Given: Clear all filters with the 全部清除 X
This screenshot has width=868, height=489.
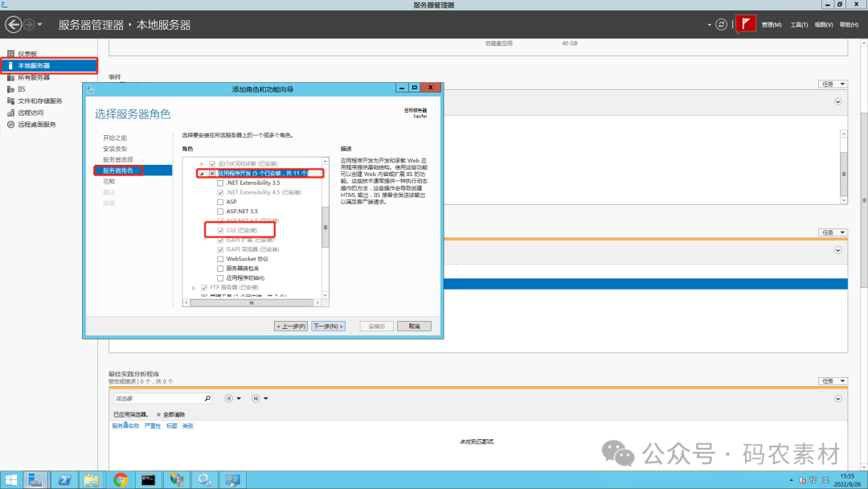Looking at the screenshot, I should coord(158,415).
